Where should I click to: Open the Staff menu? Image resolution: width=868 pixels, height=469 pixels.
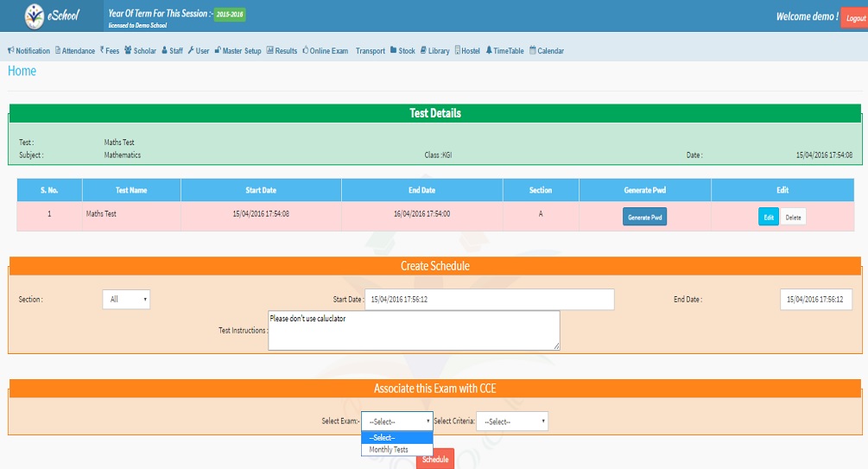[173, 51]
